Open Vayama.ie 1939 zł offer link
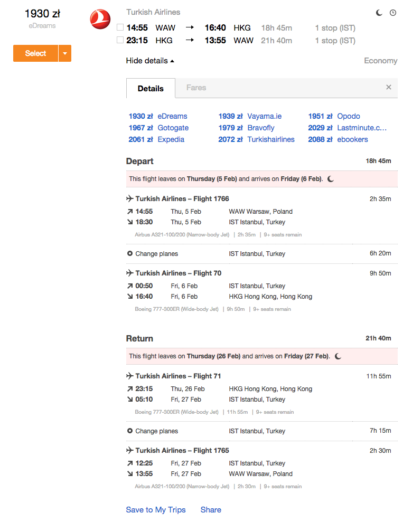Image resolution: width=403 pixels, height=532 pixels. tap(250, 116)
